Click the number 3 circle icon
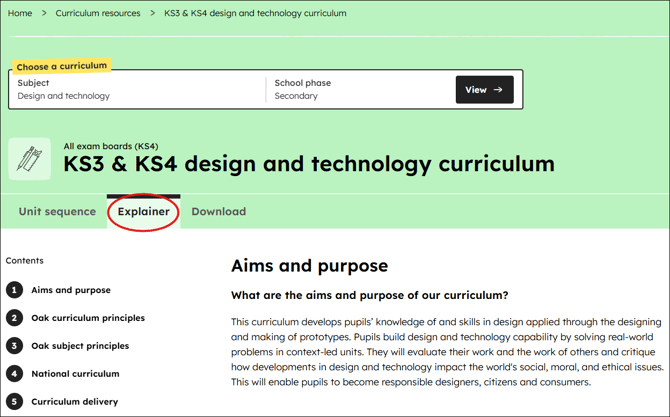This screenshot has width=670, height=417. click(x=15, y=346)
